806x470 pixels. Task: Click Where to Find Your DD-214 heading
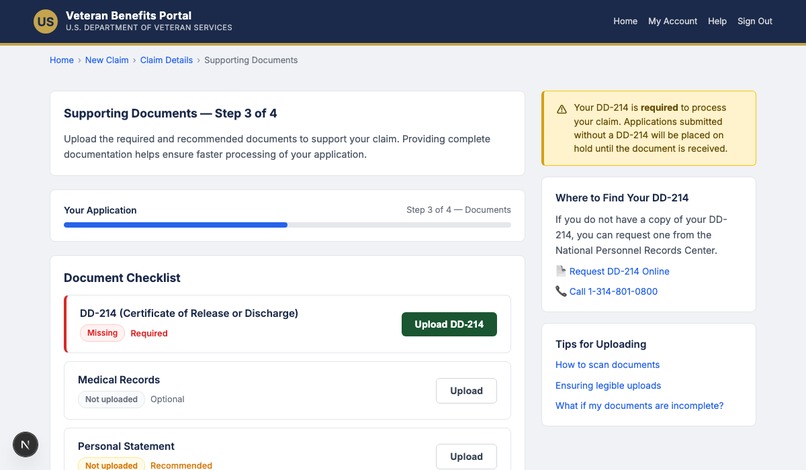tap(621, 198)
